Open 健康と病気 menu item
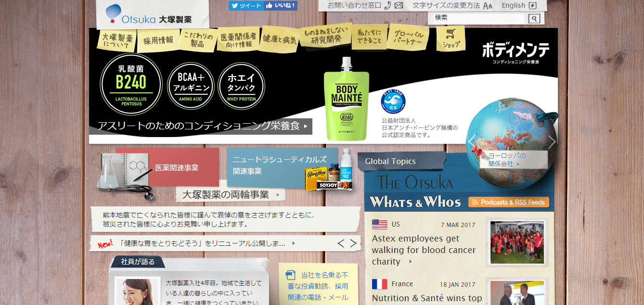Viewport: 644px width, 305px height. click(x=279, y=39)
